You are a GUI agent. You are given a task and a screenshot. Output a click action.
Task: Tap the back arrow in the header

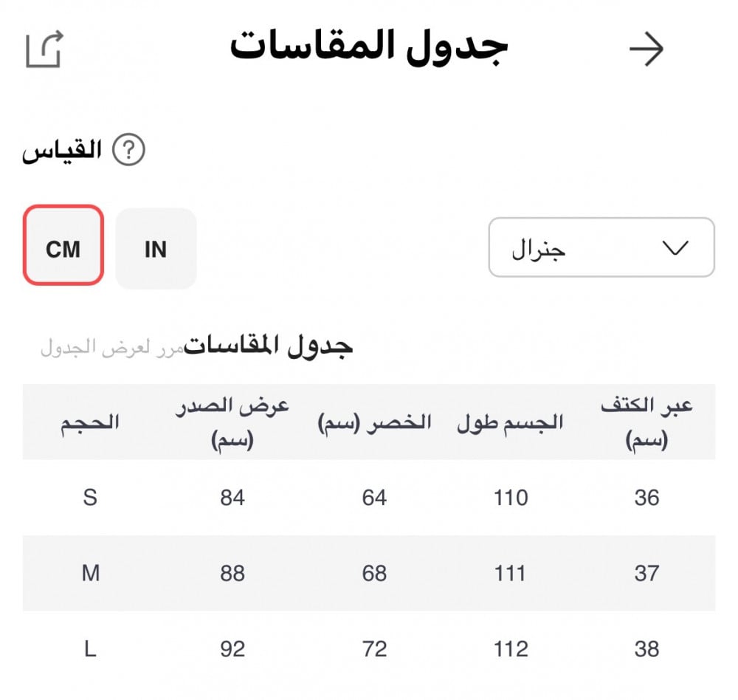646,50
